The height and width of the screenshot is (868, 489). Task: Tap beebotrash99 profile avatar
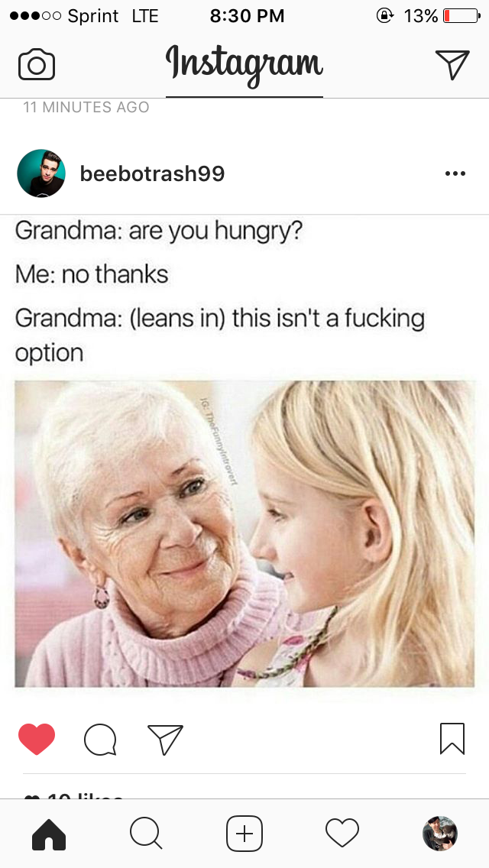coord(41,173)
